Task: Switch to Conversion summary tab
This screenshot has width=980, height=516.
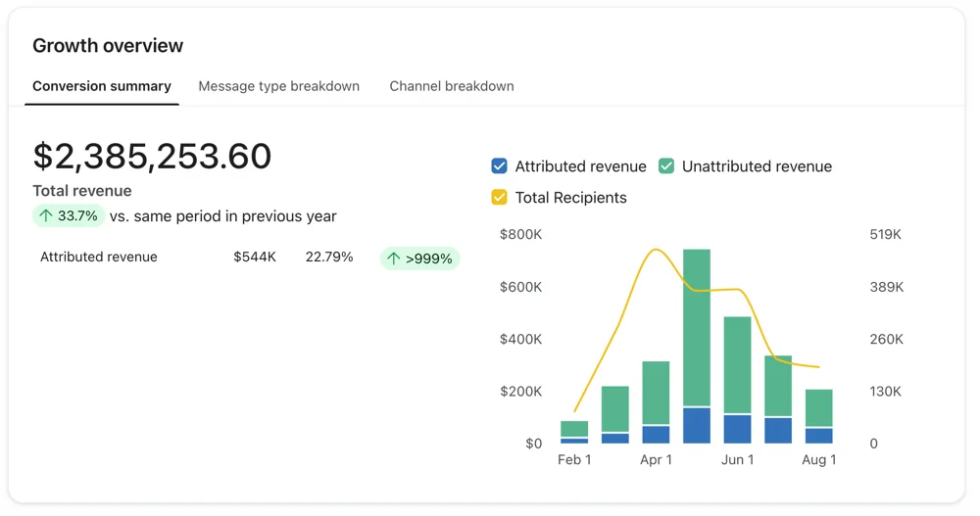Action: tap(102, 86)
